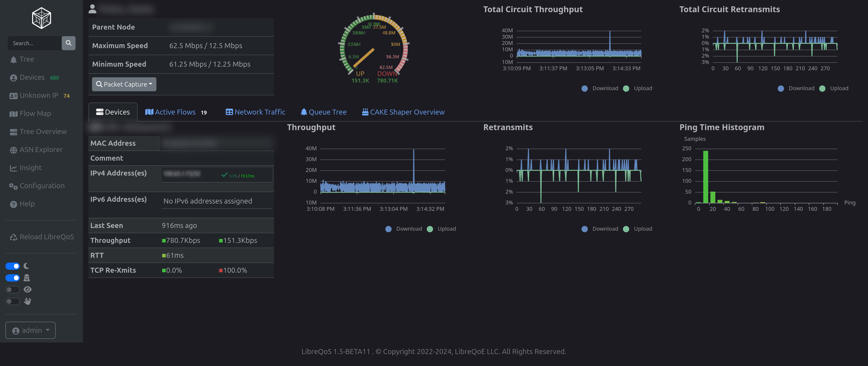Open the Flow Map page
868x366 pixels.
click(x=35, y=113)
